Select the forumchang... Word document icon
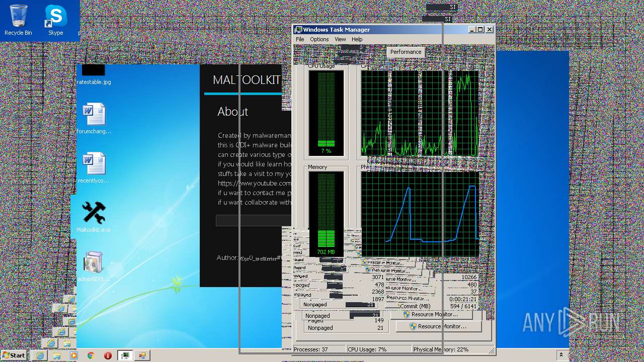Image resolution: width=644 pixels, height=362 pixels. pos(94,119)
